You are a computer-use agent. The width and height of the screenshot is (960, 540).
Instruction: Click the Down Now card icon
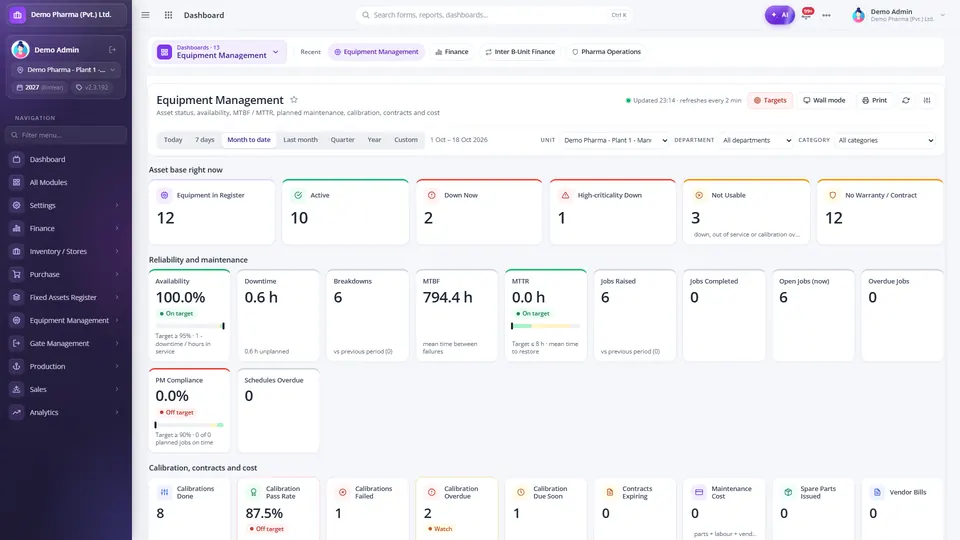pos(432,195)
